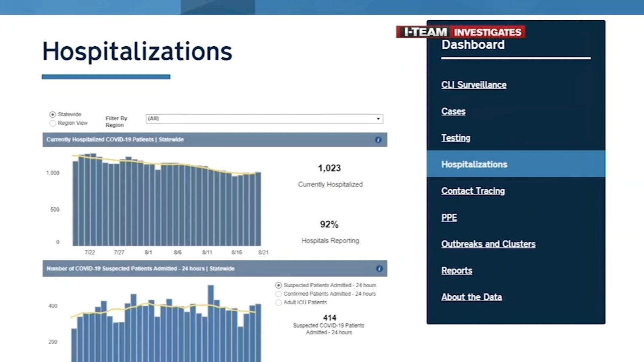Open the CLI Surveillance page

pyautogui.click(x=474, y=85)
